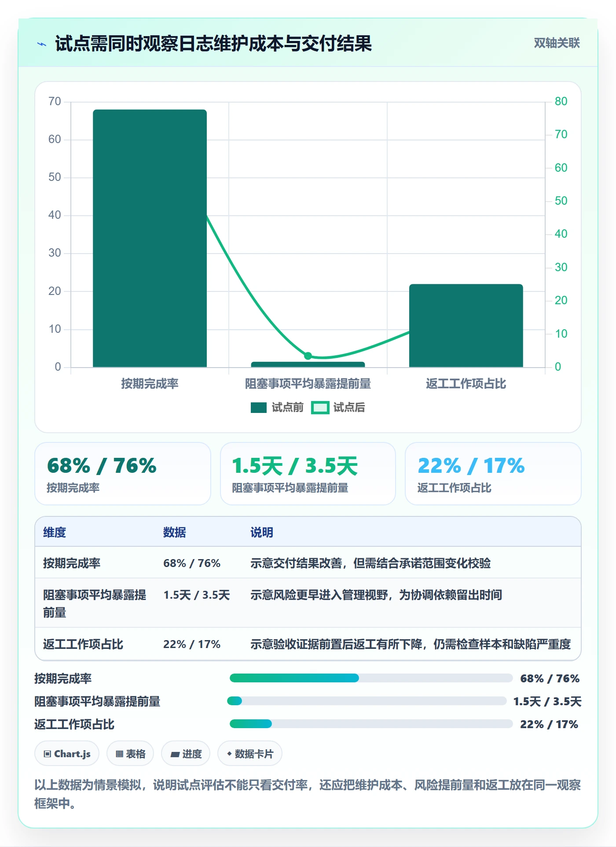Image resolution: width=616 pixels, height=847 pixels.
Task: Click the 双轴关联 label in header
Action: click(x=557, y=43)
